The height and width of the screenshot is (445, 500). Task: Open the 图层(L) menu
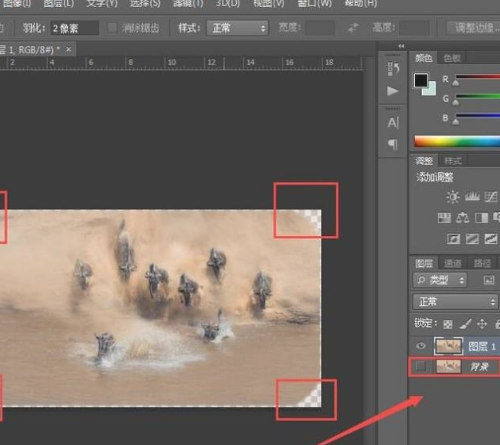click(59, 4)
